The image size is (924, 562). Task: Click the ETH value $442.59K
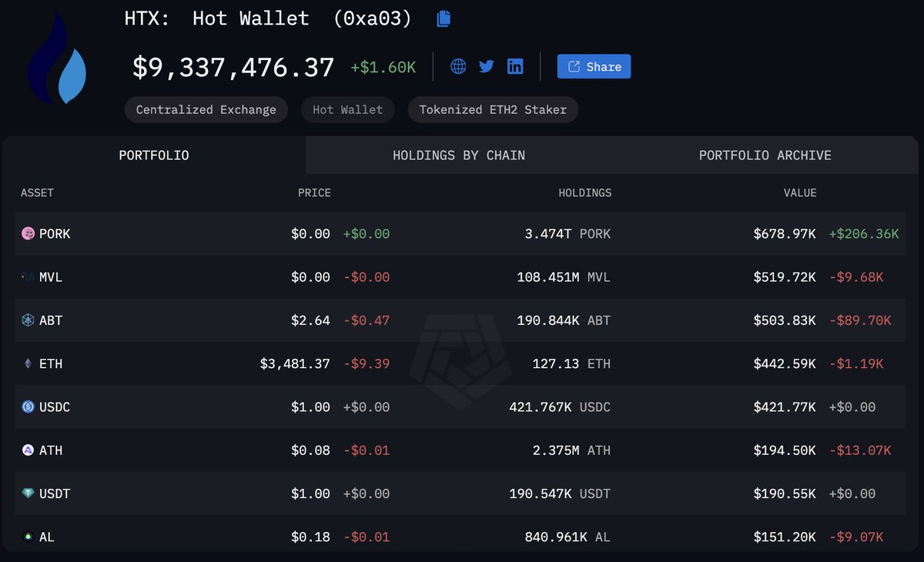tap(785, 363)
